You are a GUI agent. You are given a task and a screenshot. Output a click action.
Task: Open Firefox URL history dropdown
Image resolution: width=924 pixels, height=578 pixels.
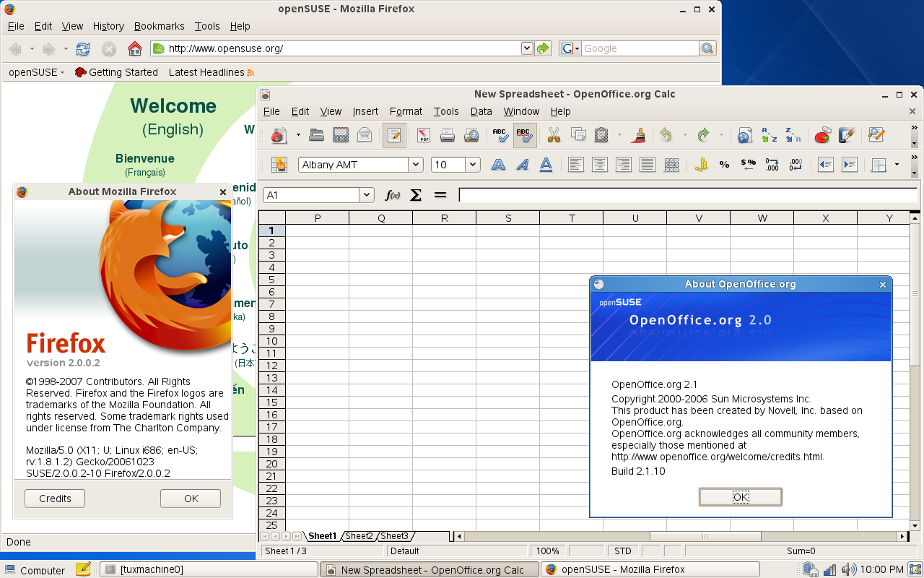coord(527,48)
